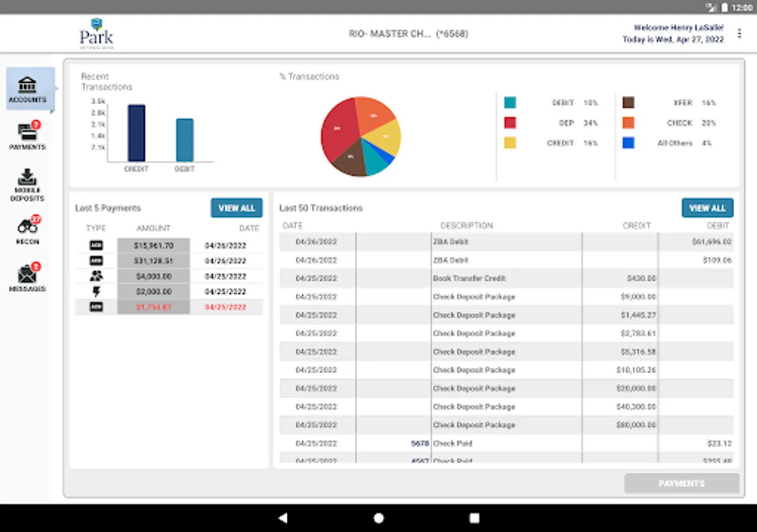Image resolution: width=757 pixels, height=532 pixels.
Task: Click the $20,000.00 credit amount
Action: [636, 388]
